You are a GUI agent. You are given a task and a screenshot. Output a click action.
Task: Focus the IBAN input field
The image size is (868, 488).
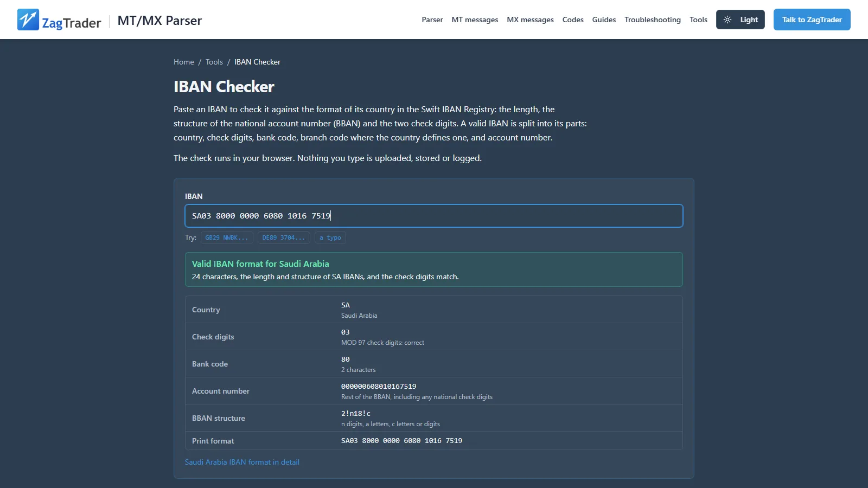click(x=433, y=216)
